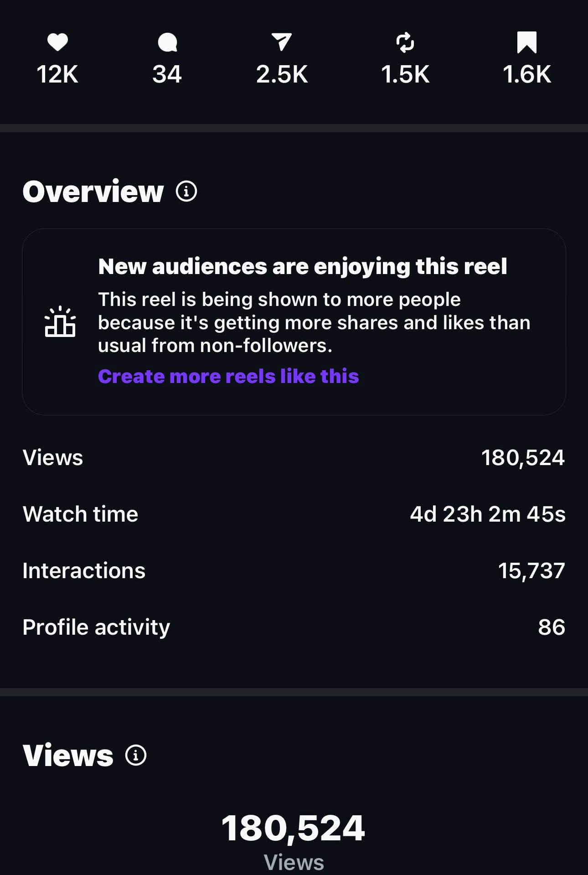Select the 12K likes count
Screen dimensions: 588x875
57,74
